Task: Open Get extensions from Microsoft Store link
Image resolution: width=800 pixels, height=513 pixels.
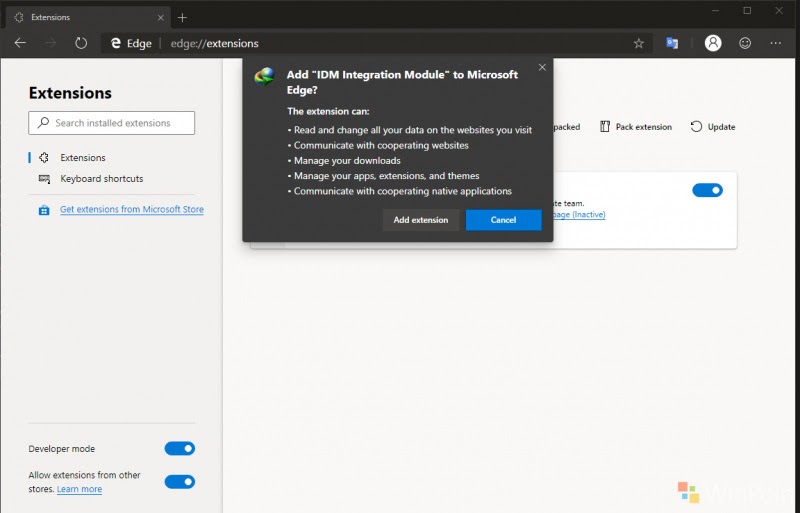Action: (x=132, y=209)
